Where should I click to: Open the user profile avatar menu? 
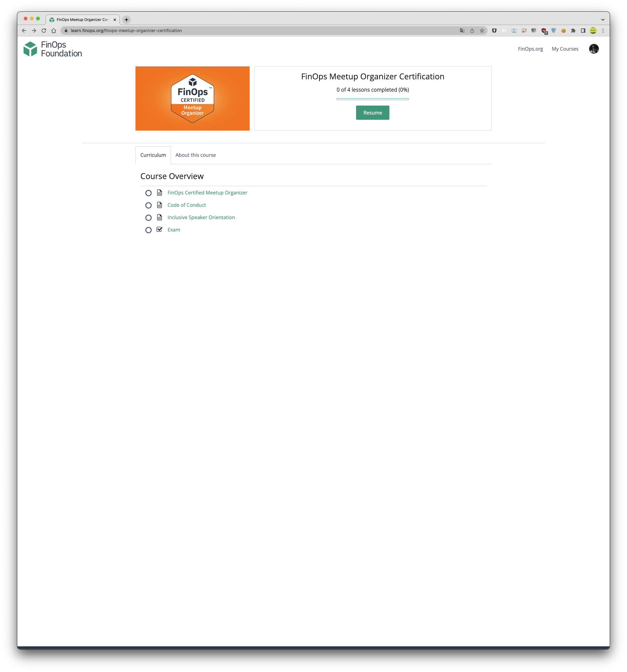(594, 49)
